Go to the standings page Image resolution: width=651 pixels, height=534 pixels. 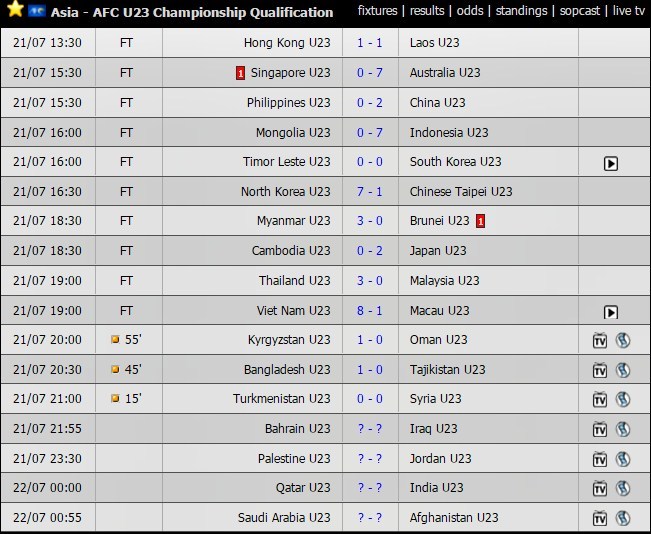coord(521,10)
